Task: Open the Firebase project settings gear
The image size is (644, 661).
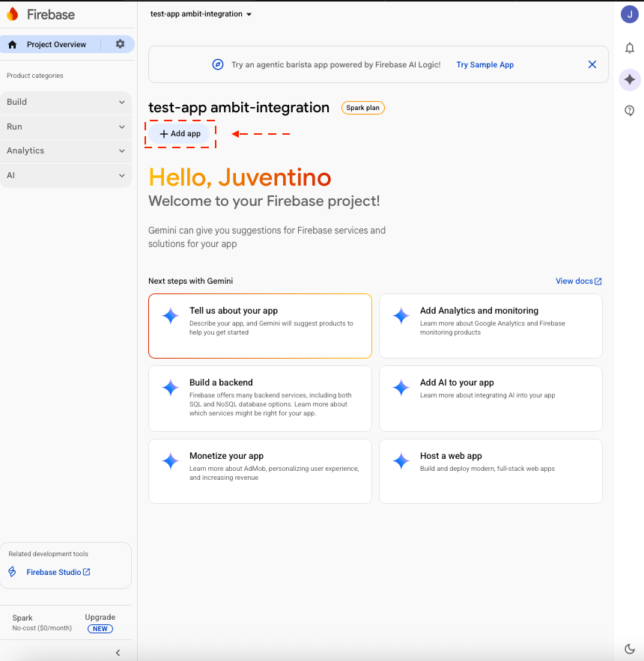Action: pyautogui.click(x=118, y=44)
